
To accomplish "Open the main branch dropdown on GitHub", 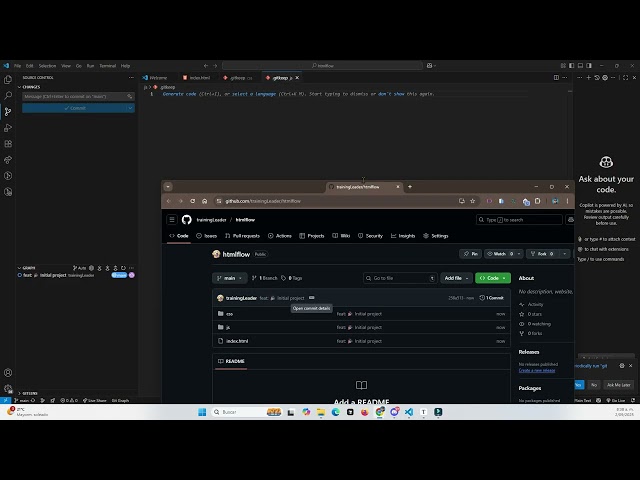I will pos(229,278).
